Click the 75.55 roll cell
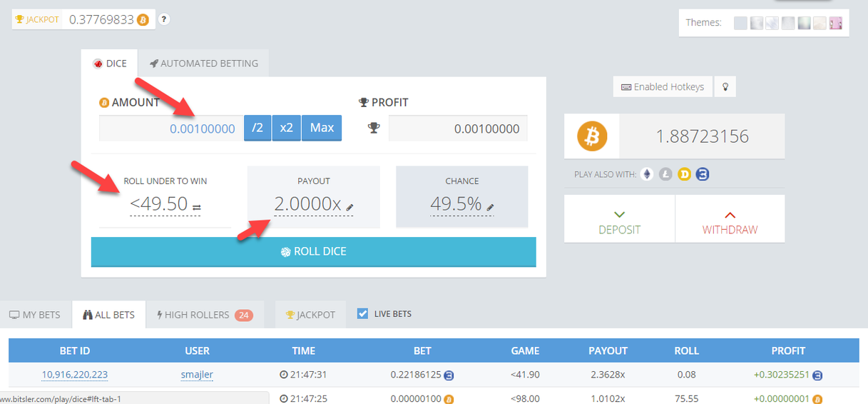The height and width of the screenshot is (404, 868). [686, 398]
